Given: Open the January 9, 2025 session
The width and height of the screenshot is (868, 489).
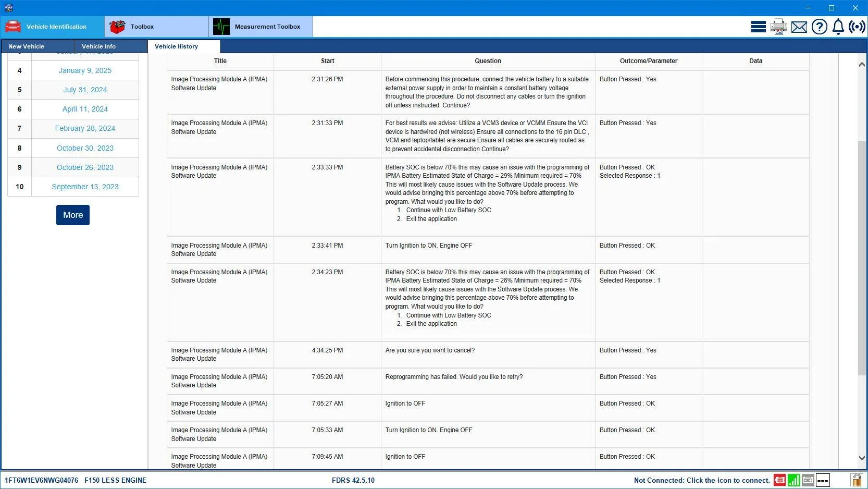Looking at the screenshot, I should coord(85,70).
